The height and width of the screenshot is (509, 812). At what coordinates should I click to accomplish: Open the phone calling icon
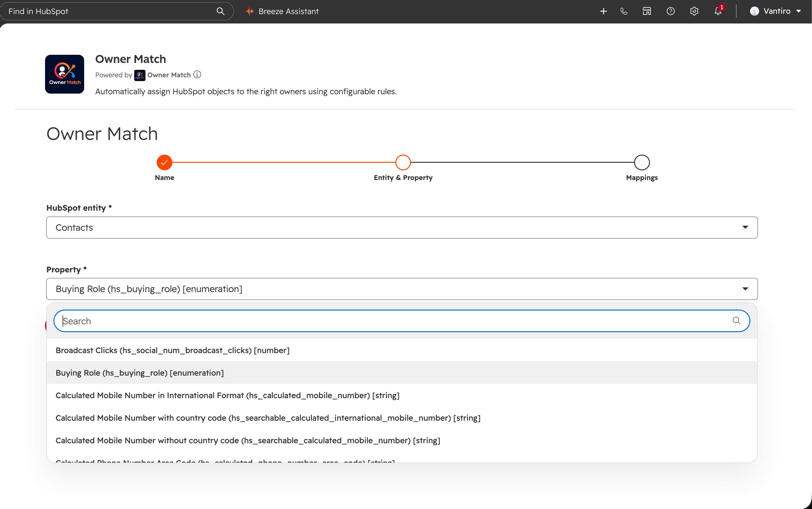point(624,11)
